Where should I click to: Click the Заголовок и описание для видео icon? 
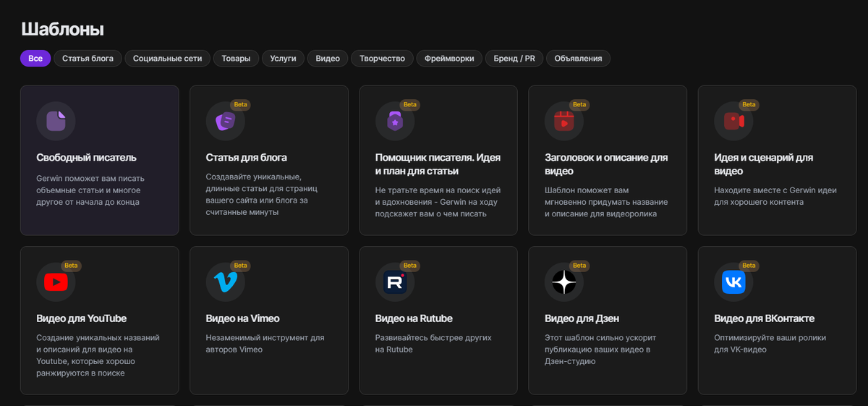[564, 121]
